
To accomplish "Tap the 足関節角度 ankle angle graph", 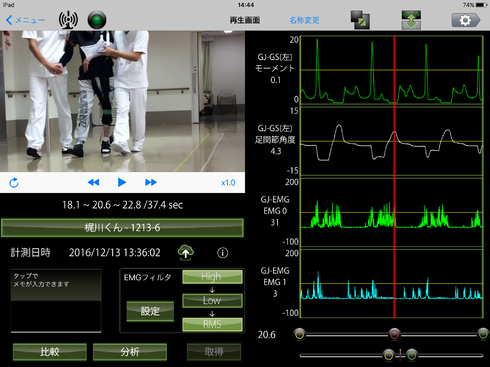I will [x=392, y=141].
